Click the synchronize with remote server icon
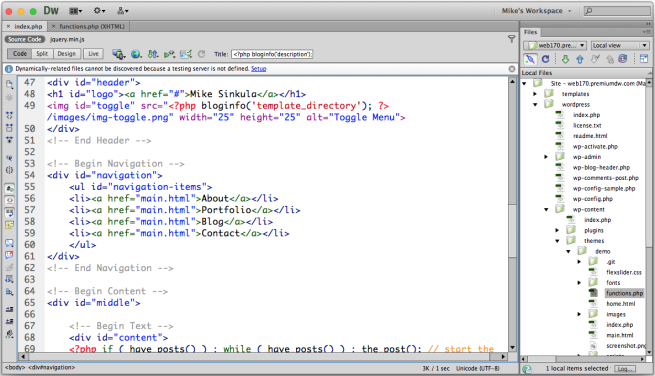The width and height of the screenshot is (655, 376). tap(623, 59)
